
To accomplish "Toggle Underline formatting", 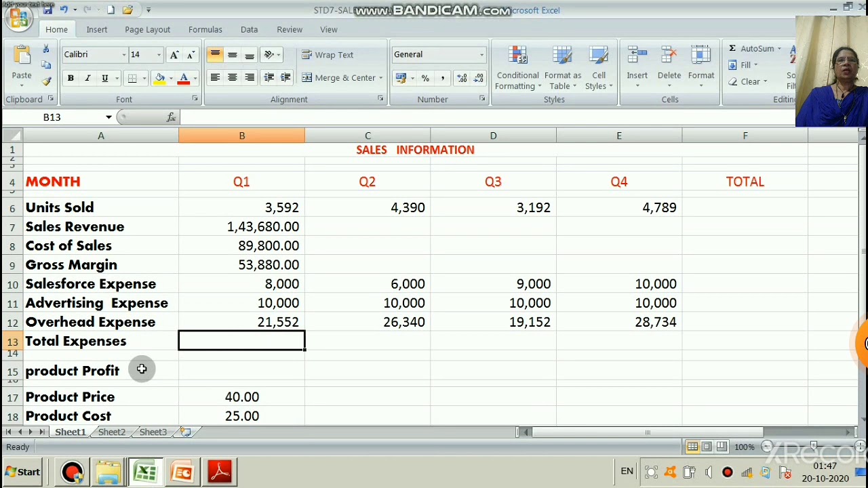I will (104, 79).
